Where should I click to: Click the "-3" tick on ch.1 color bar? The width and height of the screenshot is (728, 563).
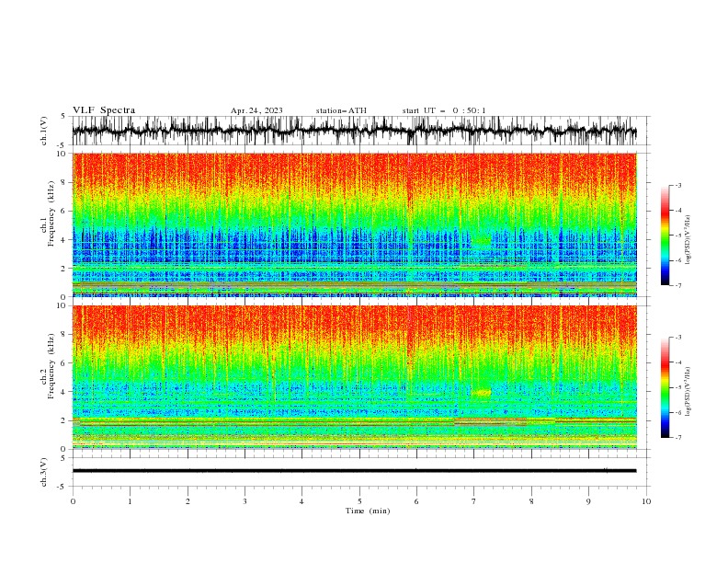point(677,185)
